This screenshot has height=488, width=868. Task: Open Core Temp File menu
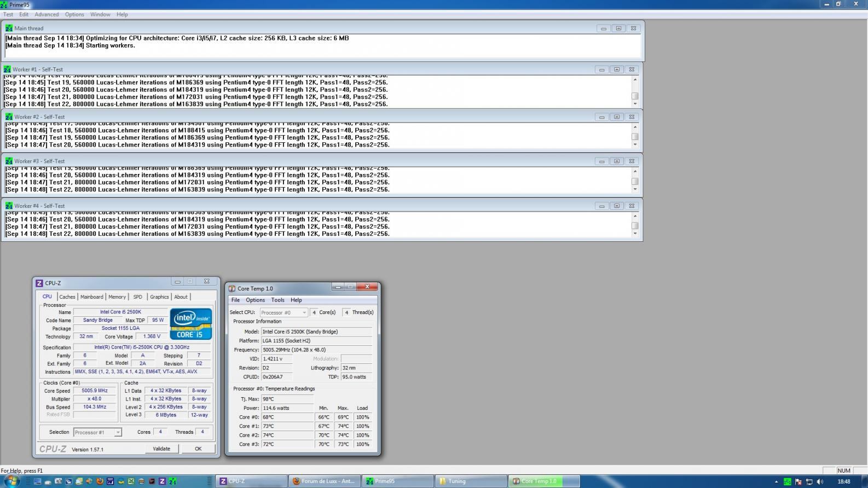tap(235, 300)
